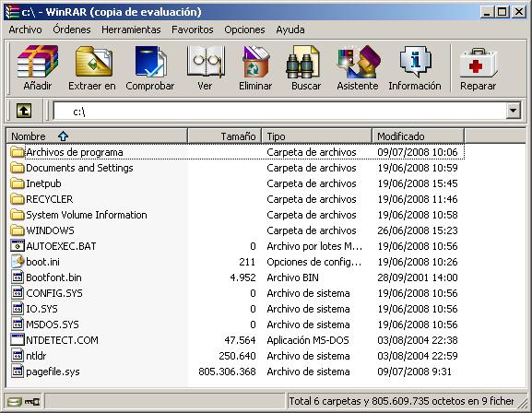Sort by the Nombre column header
This screenshot has width=532, height=413.
[x=97, y=136]
